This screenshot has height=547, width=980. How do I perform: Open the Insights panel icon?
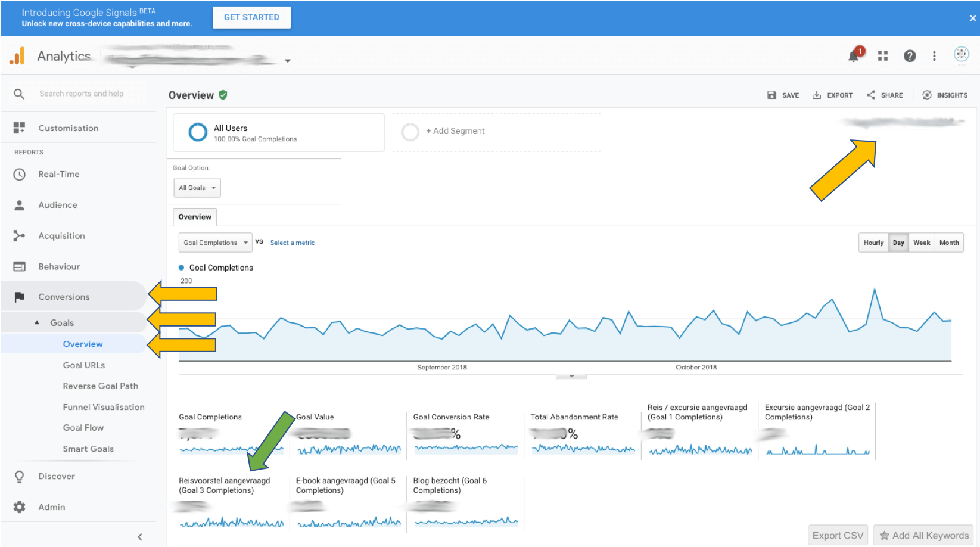(927, 95)
